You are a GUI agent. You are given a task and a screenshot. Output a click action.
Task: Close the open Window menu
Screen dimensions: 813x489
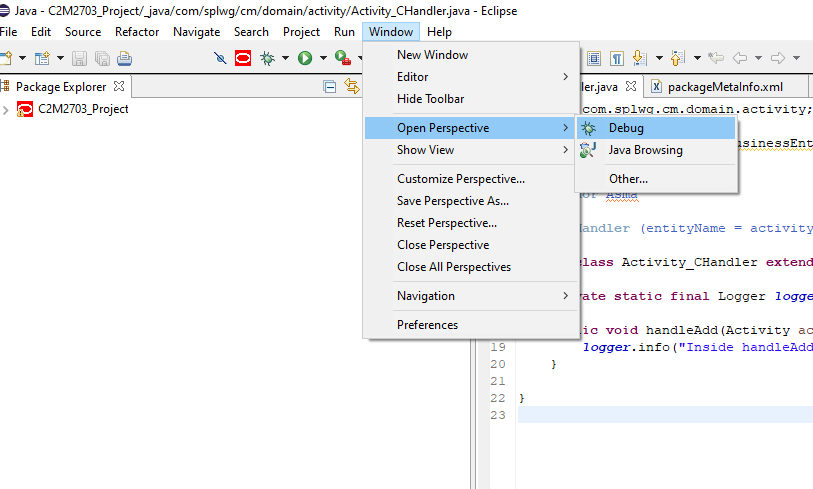(x=391, y=32)
